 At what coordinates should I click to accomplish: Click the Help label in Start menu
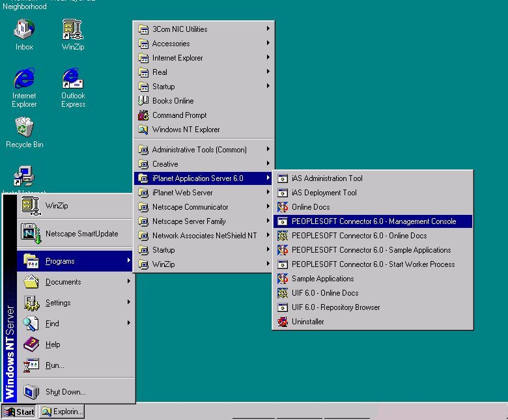(x=53, y=344)
